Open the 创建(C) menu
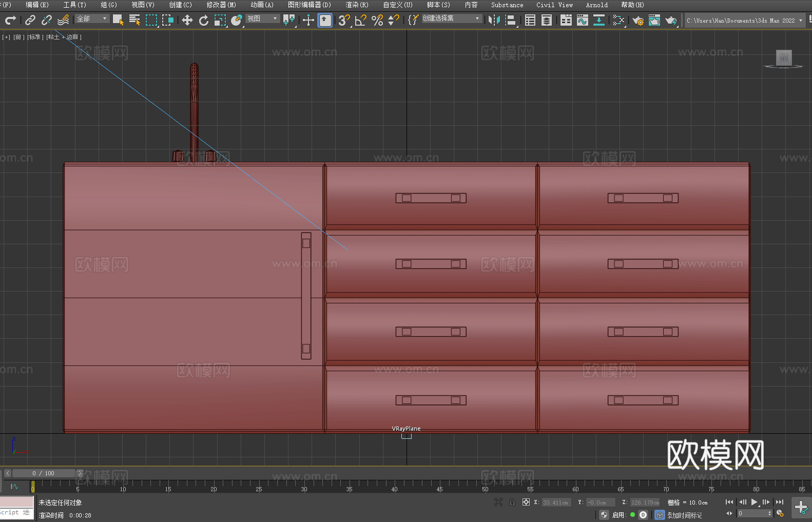This screenshot has height=522, width=812. point(180,5)
